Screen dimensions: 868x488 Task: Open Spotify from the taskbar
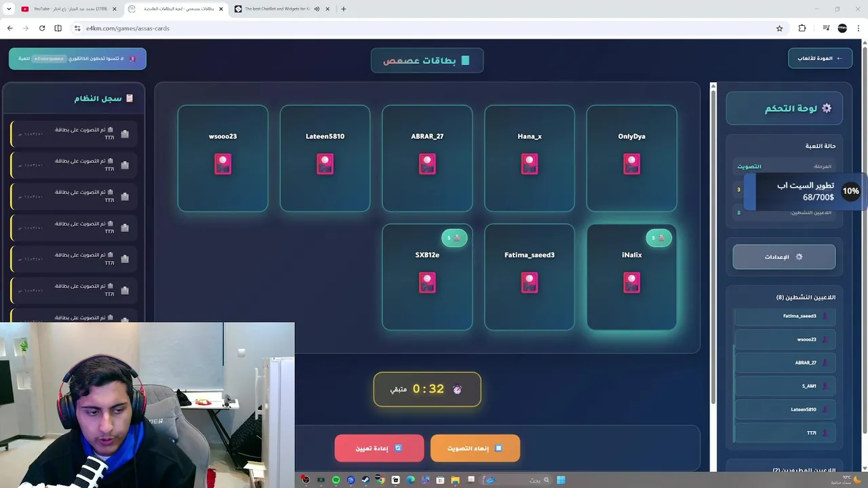click(x=336, y=480)
